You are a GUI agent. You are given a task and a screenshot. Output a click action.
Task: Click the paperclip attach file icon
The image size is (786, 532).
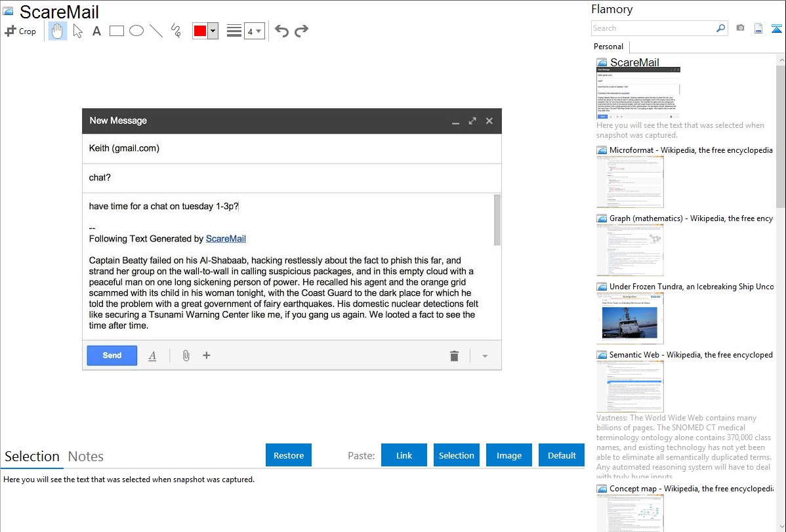(x=186, y=356)
